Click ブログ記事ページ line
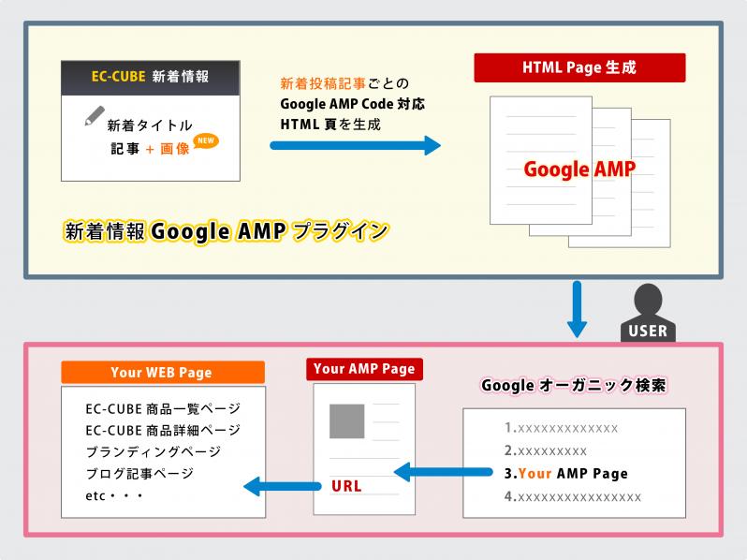The height and width of the screenshot is (560, 747). coord(139,474)
